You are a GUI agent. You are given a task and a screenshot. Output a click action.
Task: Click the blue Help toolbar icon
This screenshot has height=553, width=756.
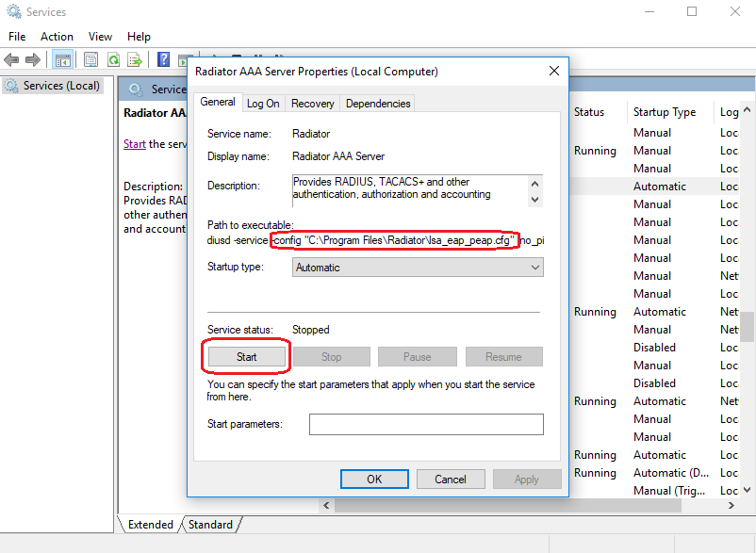pyautogui.click(x=163, y=59)
